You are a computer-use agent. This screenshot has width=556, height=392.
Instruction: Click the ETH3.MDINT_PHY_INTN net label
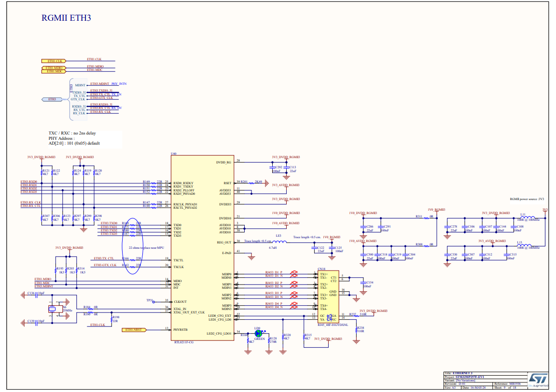tap(108, 84)
